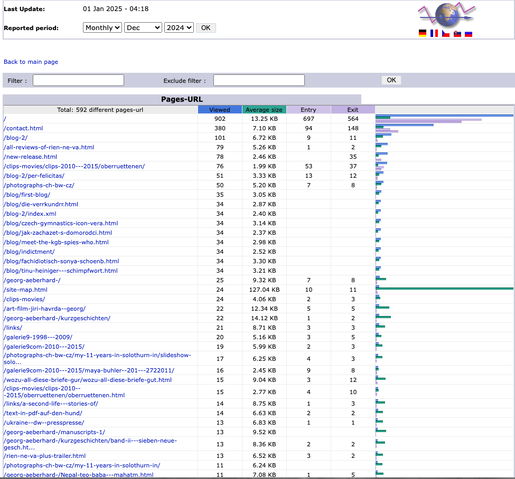Open the Monthly period type dropdown
515x479 pixels.
point(102,28)
